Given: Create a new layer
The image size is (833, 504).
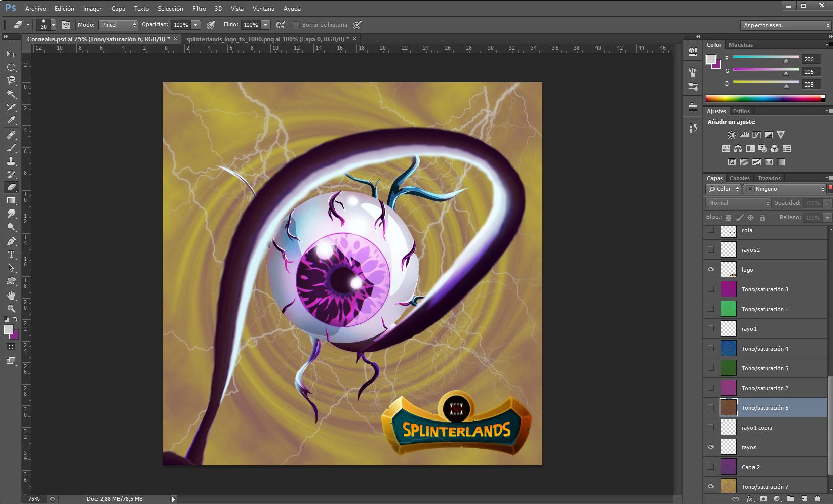Looking at the screenshot, I should [x=804, y=499].
